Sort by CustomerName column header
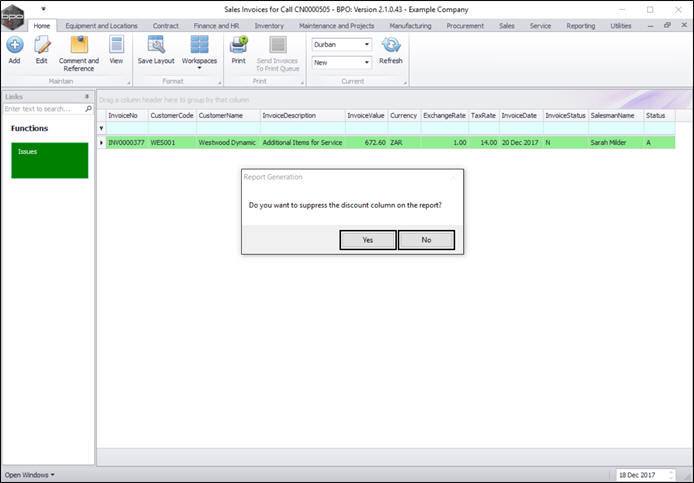 pos(228,116)
